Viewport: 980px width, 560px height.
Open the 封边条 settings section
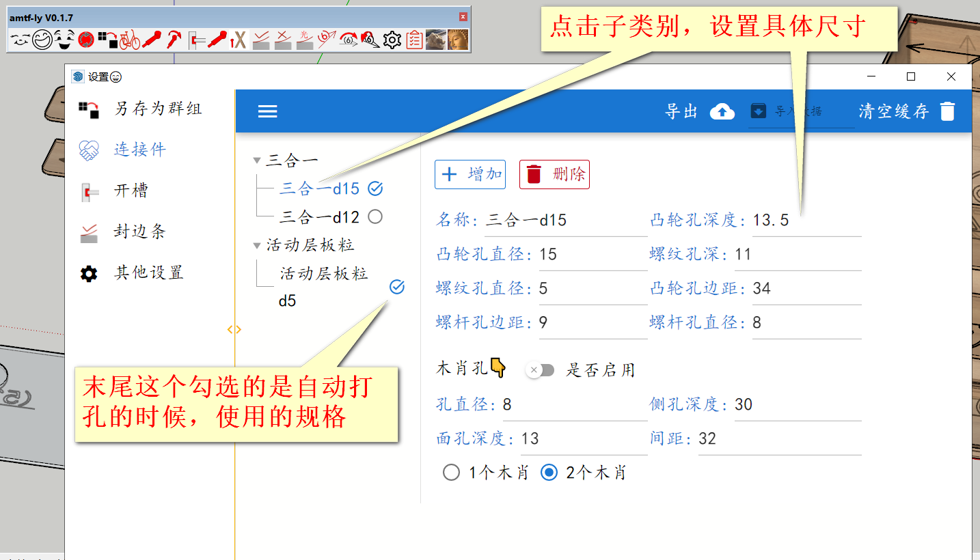[139, 232]
